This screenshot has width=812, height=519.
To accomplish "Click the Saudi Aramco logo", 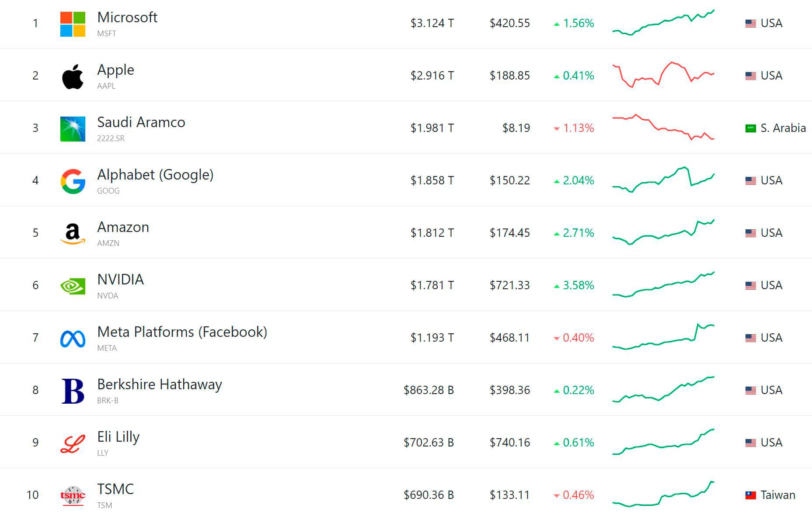I will (x=73, y=129).
